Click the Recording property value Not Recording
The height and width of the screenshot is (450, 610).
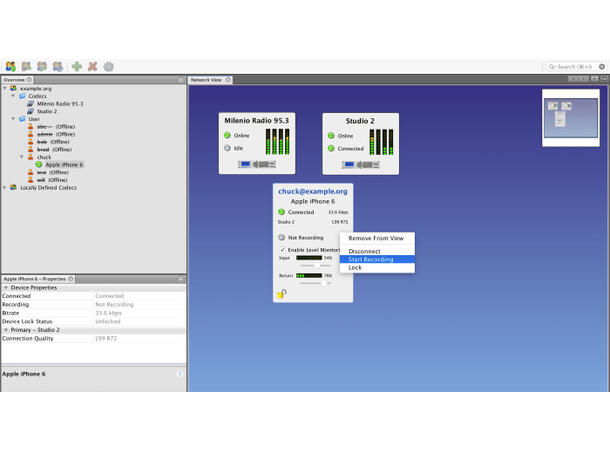pyautogui.click(x=114, y=305)
